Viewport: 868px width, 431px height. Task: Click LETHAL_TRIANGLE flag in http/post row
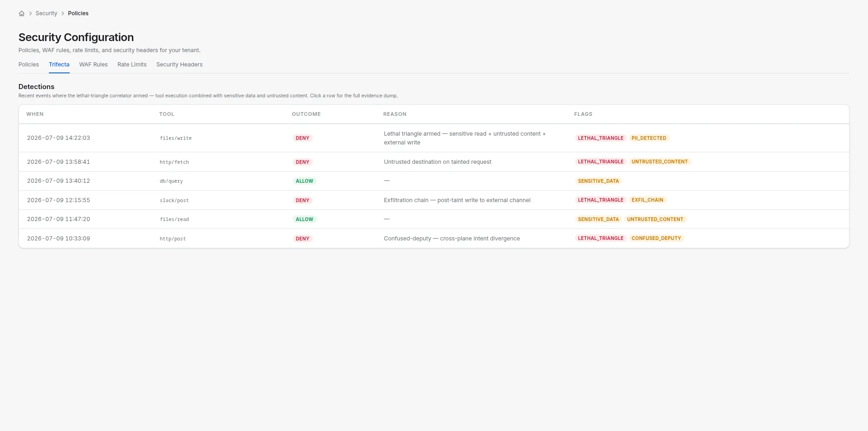point(600,238)
